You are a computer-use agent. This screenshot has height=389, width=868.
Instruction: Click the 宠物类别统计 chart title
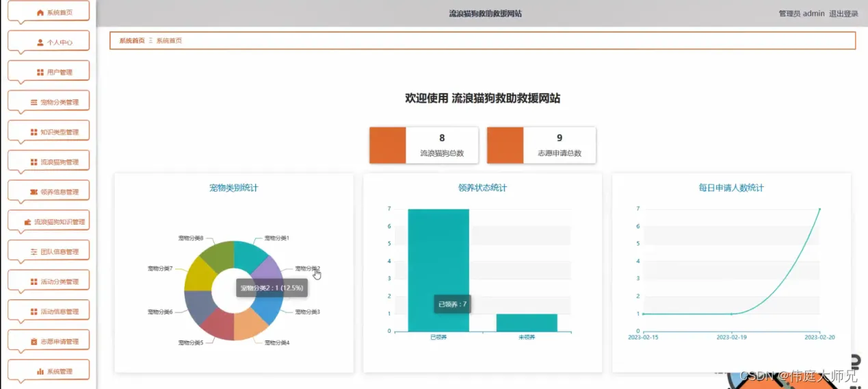click(234, 188)
